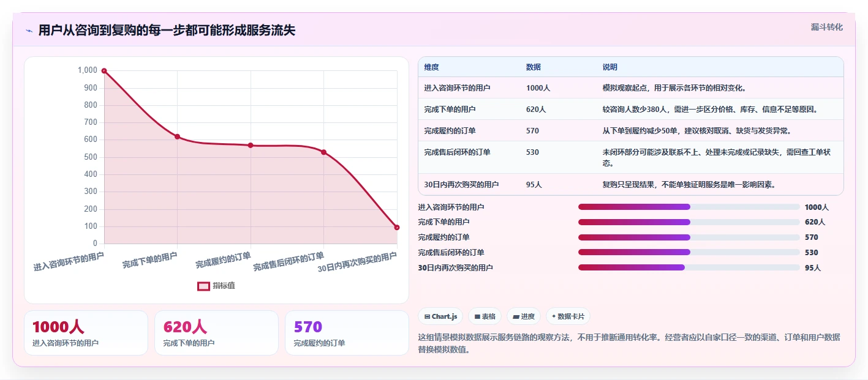Click the 漏斗转化 tag in header

826,27
